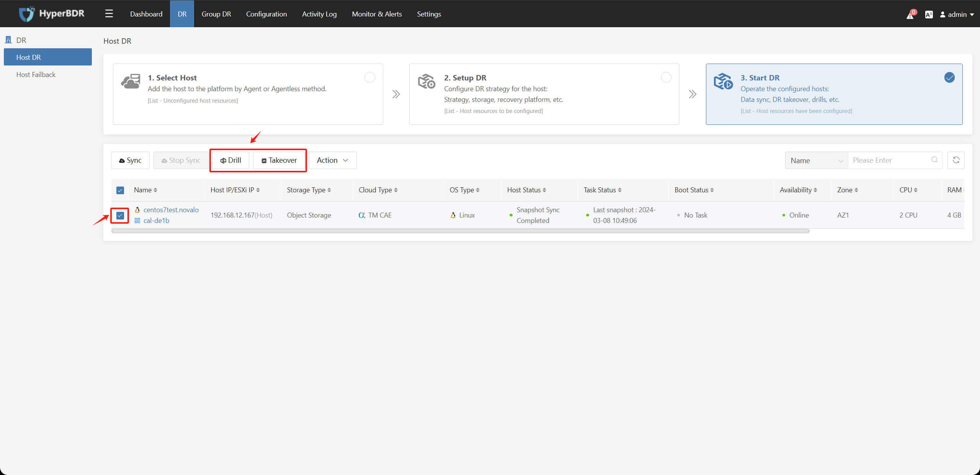Open the Dashboard menu item
980x475 pixels.
click(145, 13)
